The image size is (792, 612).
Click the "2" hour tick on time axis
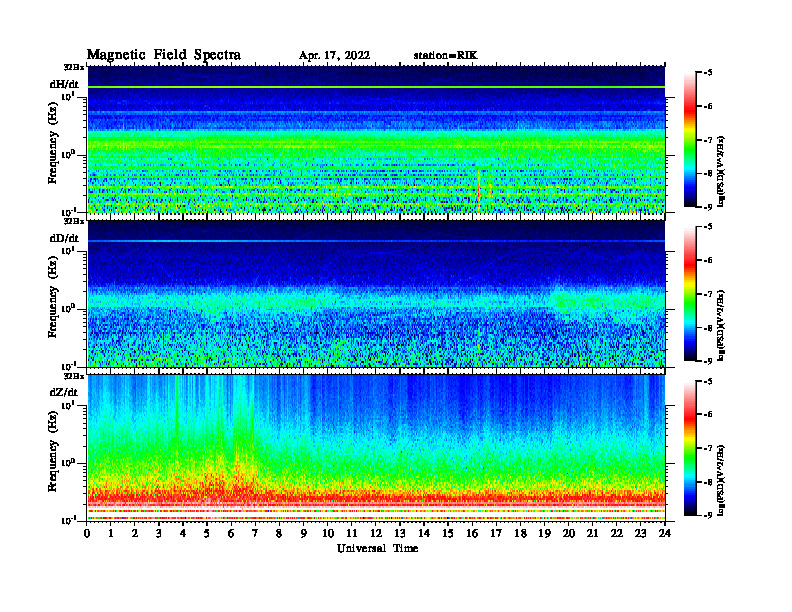coord(135,533)
